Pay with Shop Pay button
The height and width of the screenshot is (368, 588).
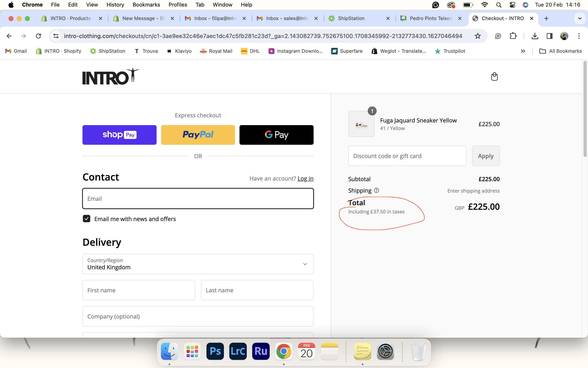119,135
